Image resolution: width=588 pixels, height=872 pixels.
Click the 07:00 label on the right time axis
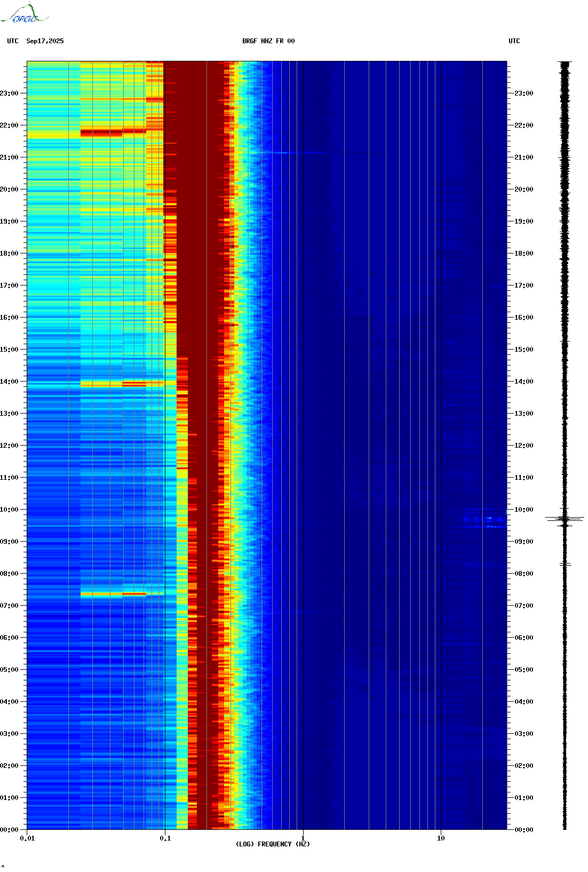point(524,606)
